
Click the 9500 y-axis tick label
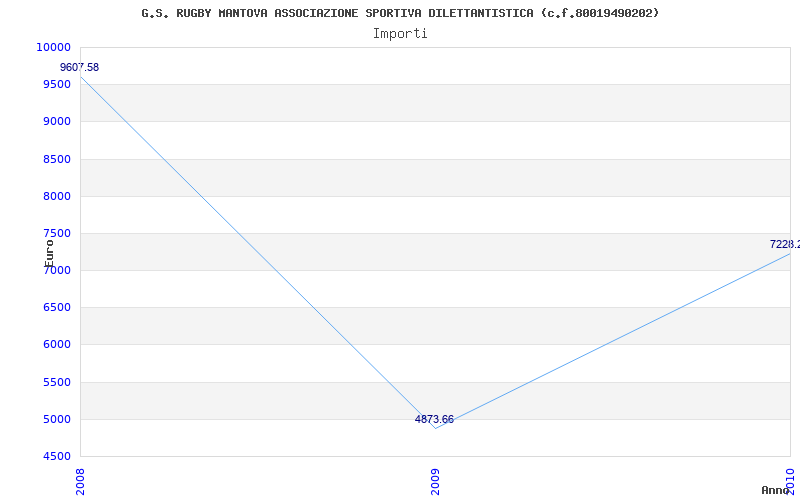pos(56,84)
